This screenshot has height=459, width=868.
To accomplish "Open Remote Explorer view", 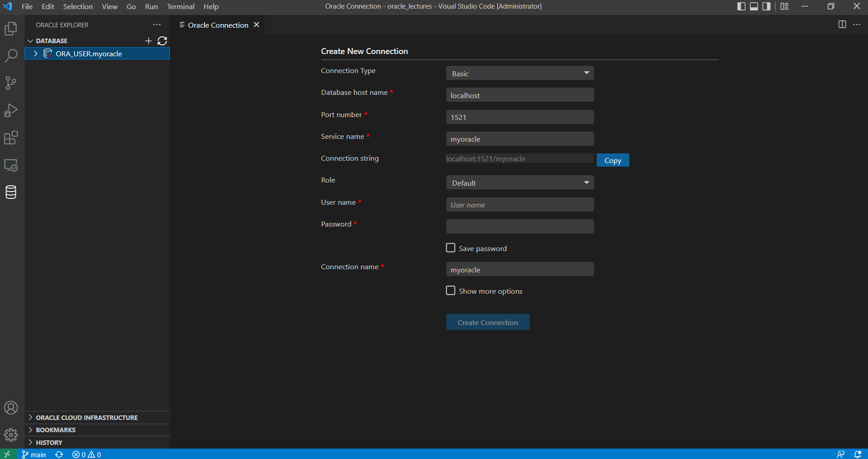I will pyautogui.click(x=11, y=165).
